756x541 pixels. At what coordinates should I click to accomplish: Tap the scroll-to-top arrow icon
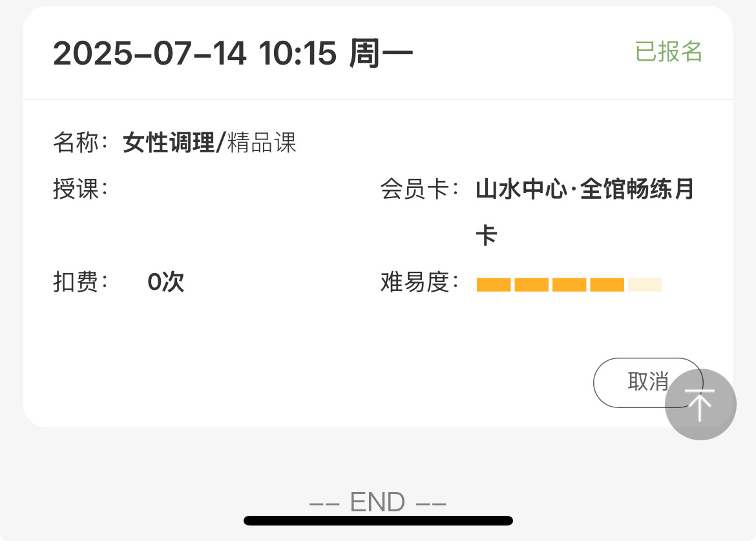[x=700, y=405]
